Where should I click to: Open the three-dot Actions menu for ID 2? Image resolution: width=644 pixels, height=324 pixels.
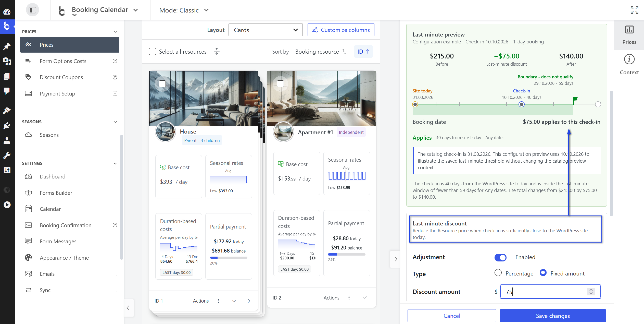tap(349, 297)
